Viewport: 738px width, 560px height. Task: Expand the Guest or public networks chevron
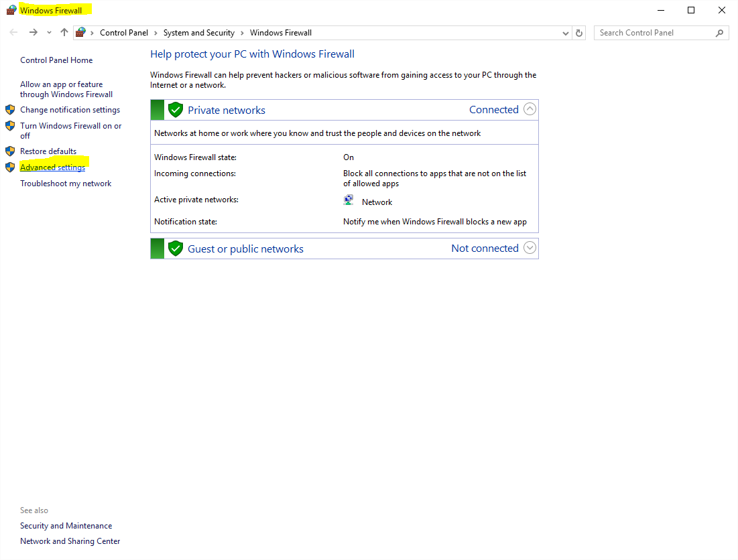[530, 248]
